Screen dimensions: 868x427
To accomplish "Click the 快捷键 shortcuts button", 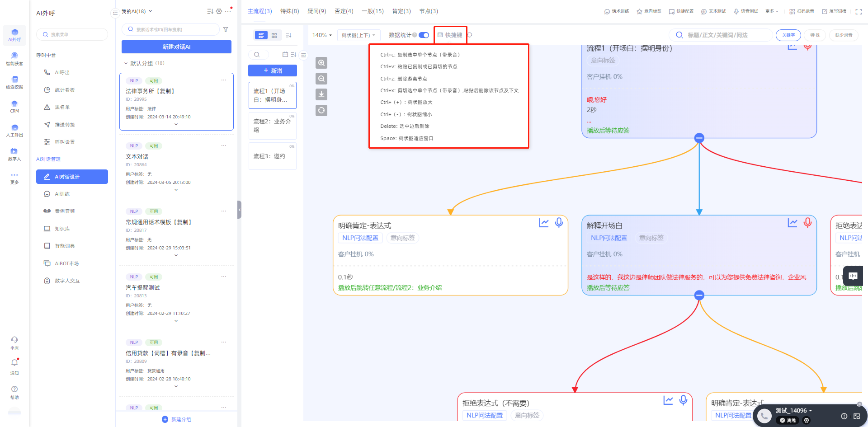I will tap(450, 35).
